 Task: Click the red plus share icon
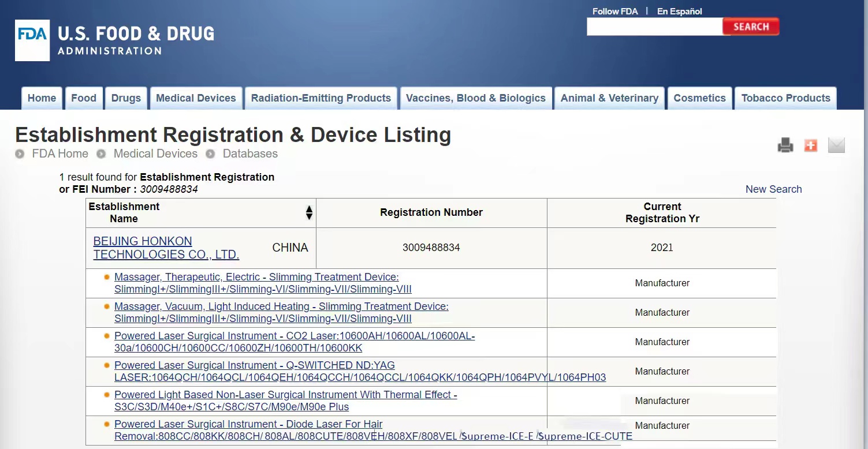[811, 145]
